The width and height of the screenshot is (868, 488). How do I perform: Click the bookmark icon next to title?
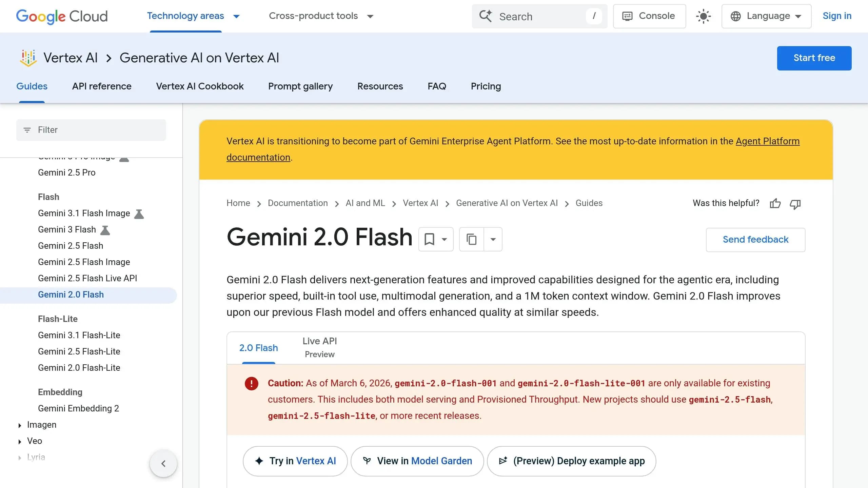coord(429,239)
